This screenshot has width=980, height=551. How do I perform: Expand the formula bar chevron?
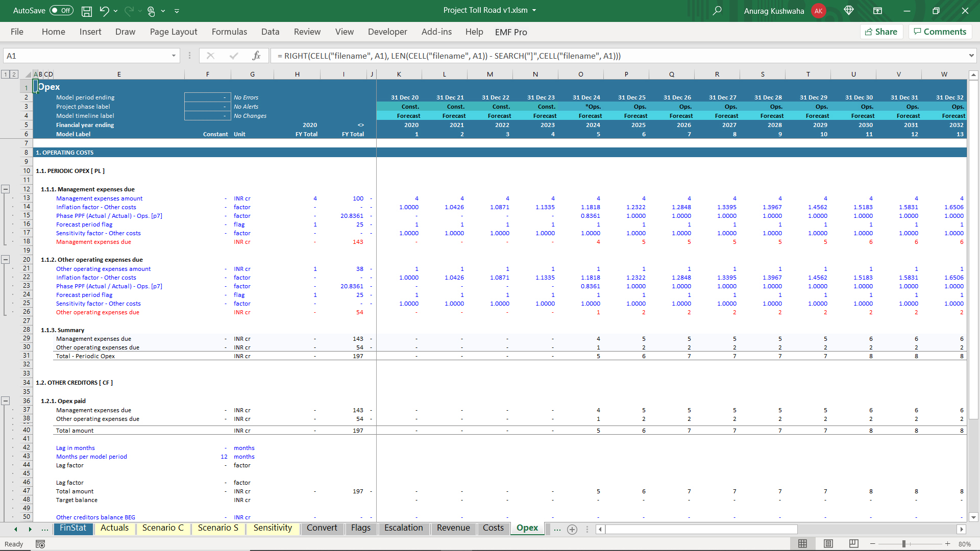click(x=971, y=56)
